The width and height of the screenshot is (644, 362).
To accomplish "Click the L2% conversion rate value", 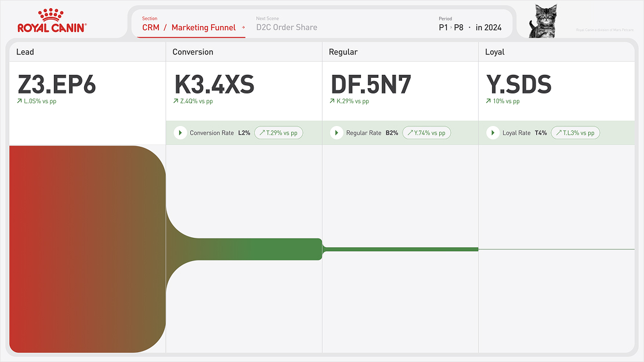I will tap(244, 133).
